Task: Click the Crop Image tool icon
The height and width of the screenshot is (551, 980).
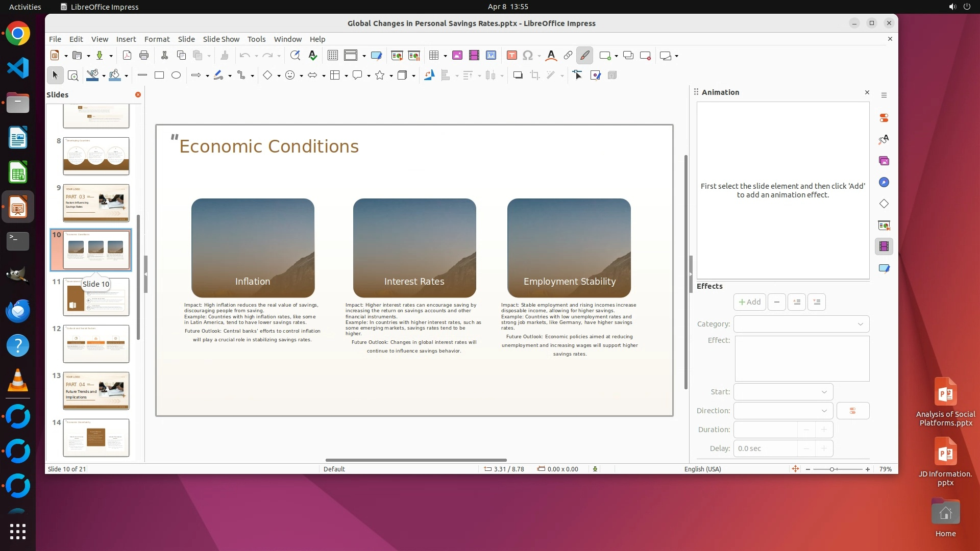Action: coord(534,76)
